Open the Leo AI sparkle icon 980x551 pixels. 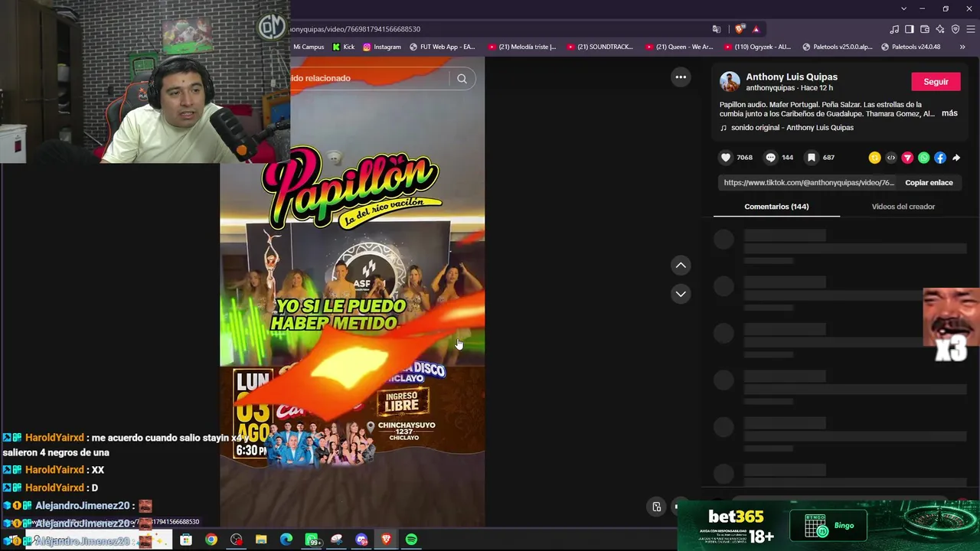[x=940, y=29]
